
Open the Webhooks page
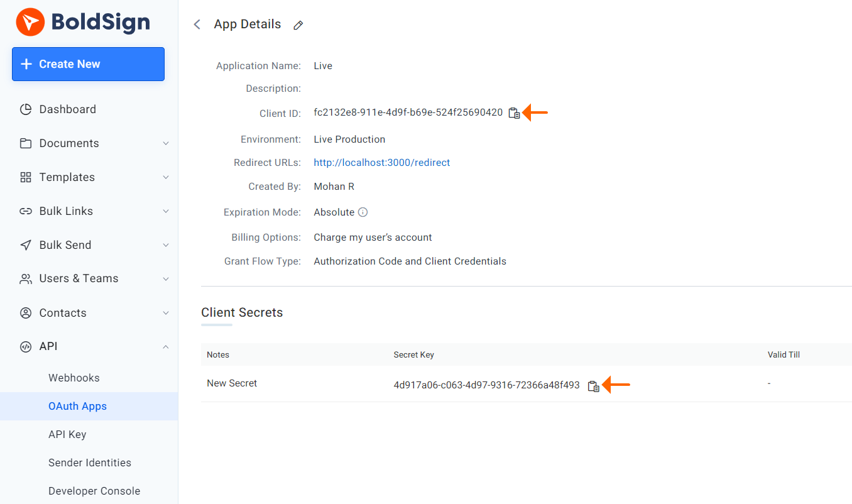(74, 377)
